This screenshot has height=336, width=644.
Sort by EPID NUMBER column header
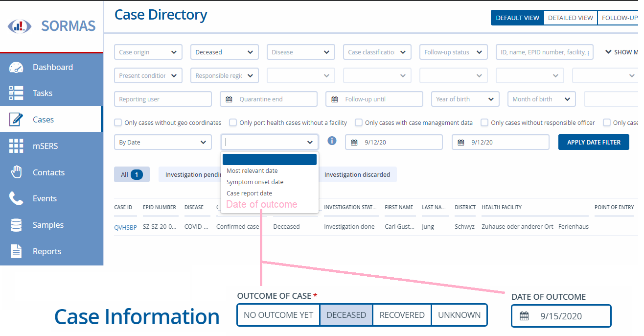point(160,207)
